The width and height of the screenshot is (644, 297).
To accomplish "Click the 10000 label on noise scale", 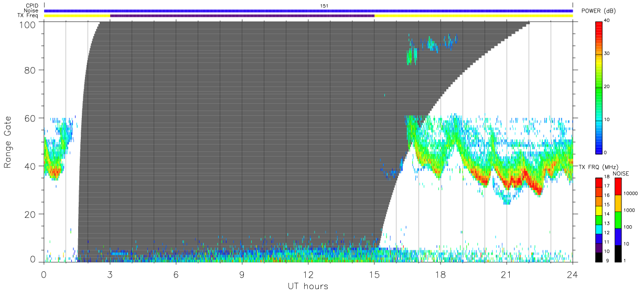I will [631, 194].
